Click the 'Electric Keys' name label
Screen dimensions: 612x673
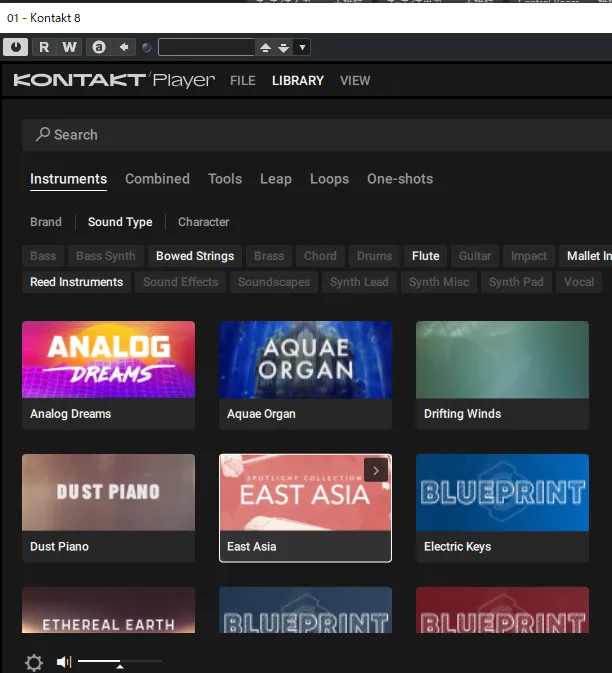(x=457, y=546)
